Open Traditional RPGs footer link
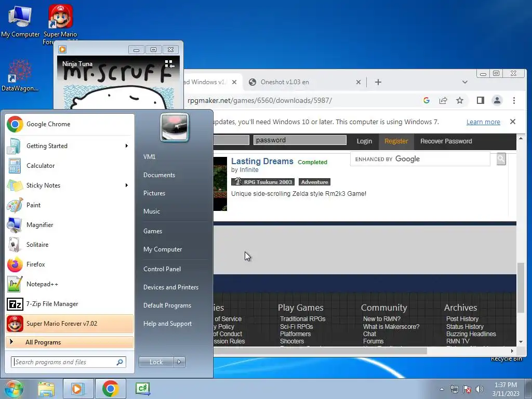 click(x=303, y=319)
